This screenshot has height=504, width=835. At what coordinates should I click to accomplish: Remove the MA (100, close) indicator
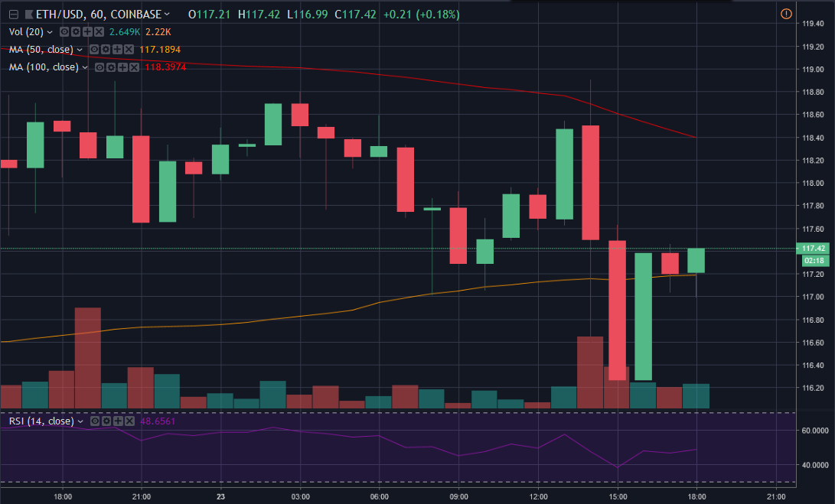coord(134,67)
